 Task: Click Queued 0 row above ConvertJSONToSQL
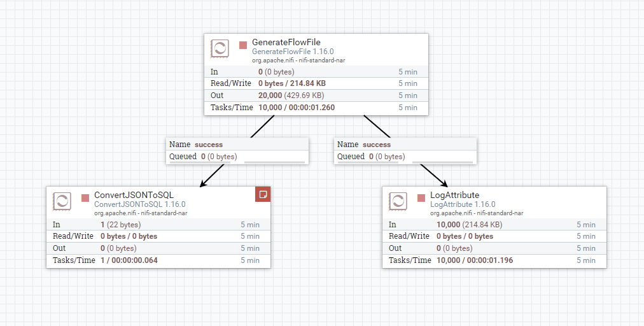pyautogui.click(x=237, y=157)
